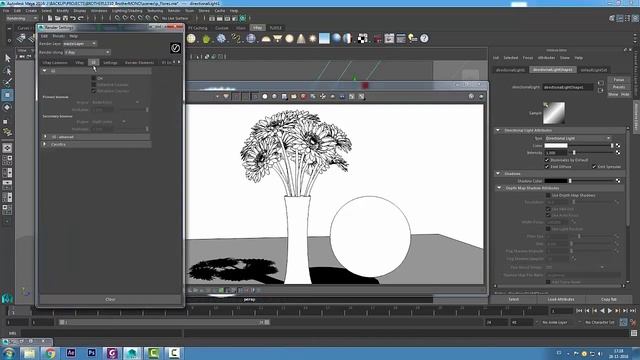The width and height of the screenshot is (640, 360).
Task: Open Google Chrome from the taskbar
Action: pyautogui.click(x=50, y=353)
